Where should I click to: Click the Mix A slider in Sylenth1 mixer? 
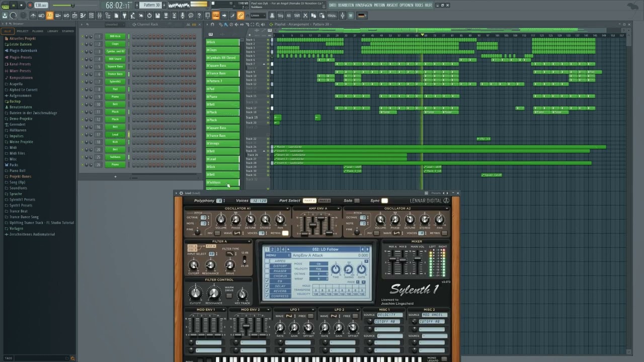click(392, 259)
